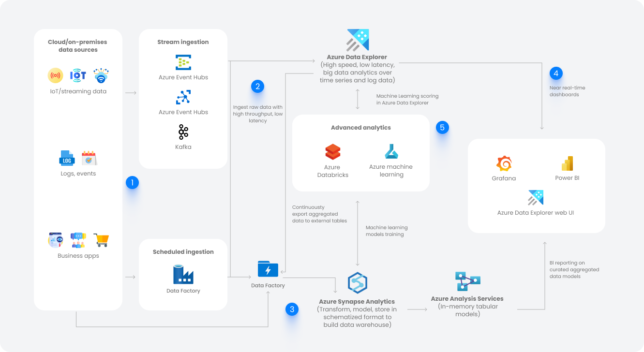Select the number 3 step badge
Screen dimensions: 644x352
[292, 309]
